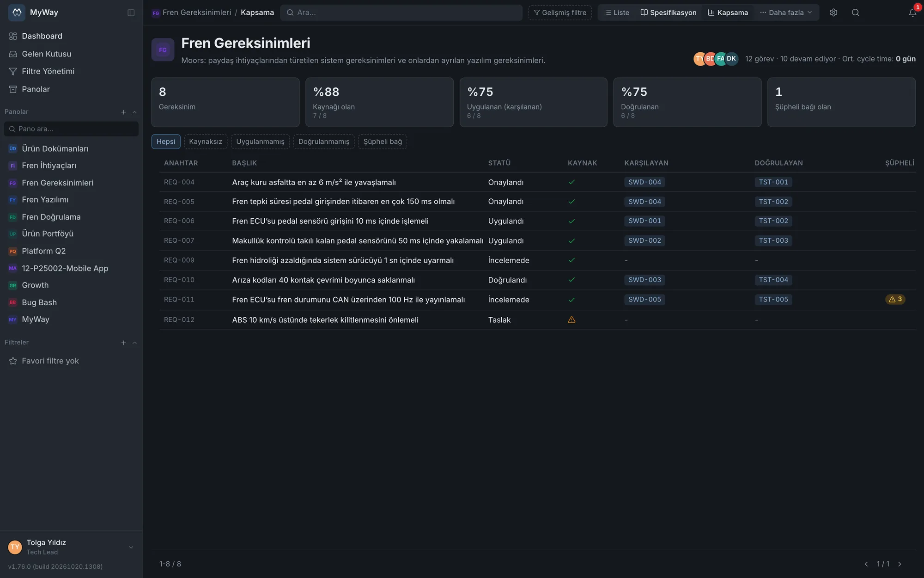Click the REQ-009 key cell
The height and width of the screenshot is (578, 924).
[179, 260]
